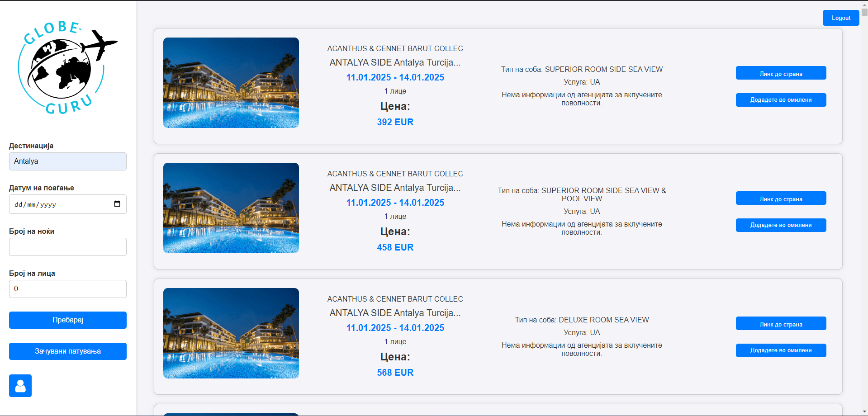Open the calendar picker in the date field
The height and width of the screenshot is (416, 868).
pyautogui.click(x=117, y=204)
